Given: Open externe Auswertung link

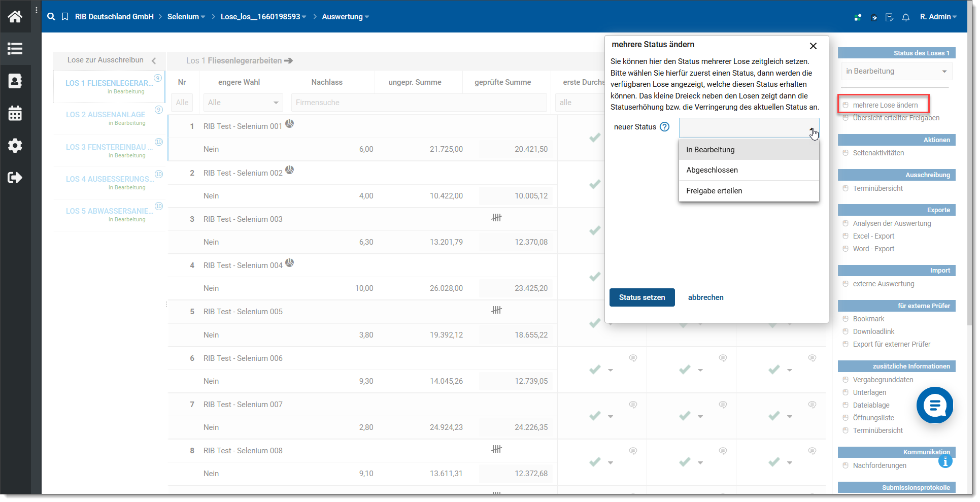Looking at the screenshot, I should 883,284.
